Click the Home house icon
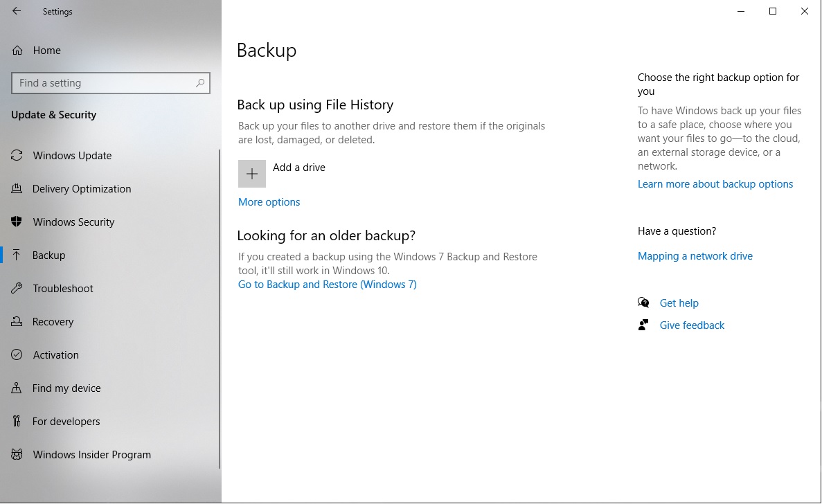The image size is (822, 504). 17,51
